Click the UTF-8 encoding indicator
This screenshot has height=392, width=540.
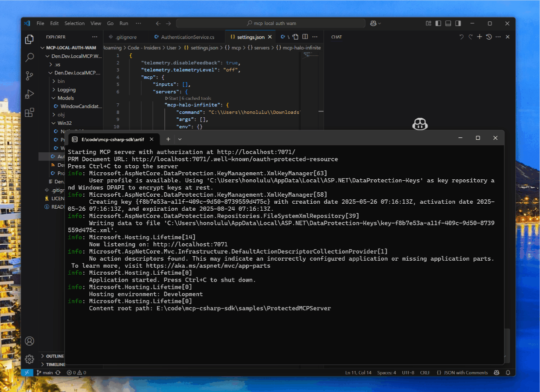click(x=408, y=373)
